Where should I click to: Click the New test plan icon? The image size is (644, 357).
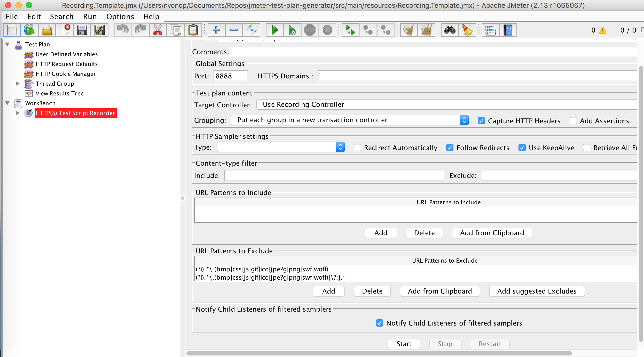click(12, 30)
